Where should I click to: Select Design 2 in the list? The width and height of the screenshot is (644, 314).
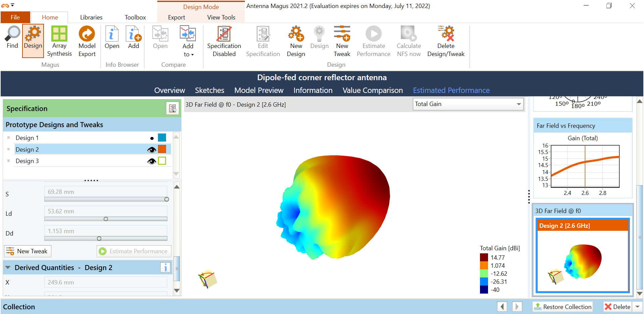pos(93,149)
